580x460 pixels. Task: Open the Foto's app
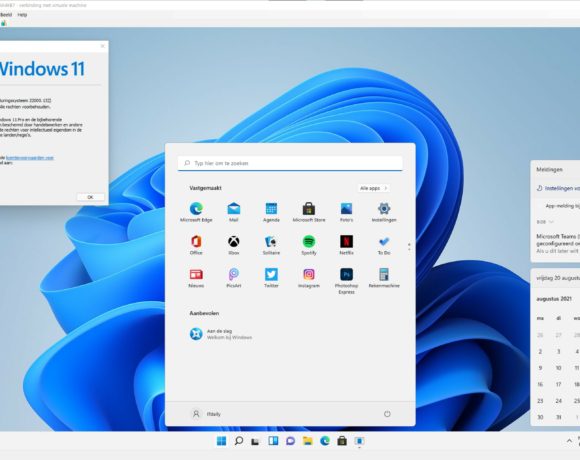click(x=346, y=212)
